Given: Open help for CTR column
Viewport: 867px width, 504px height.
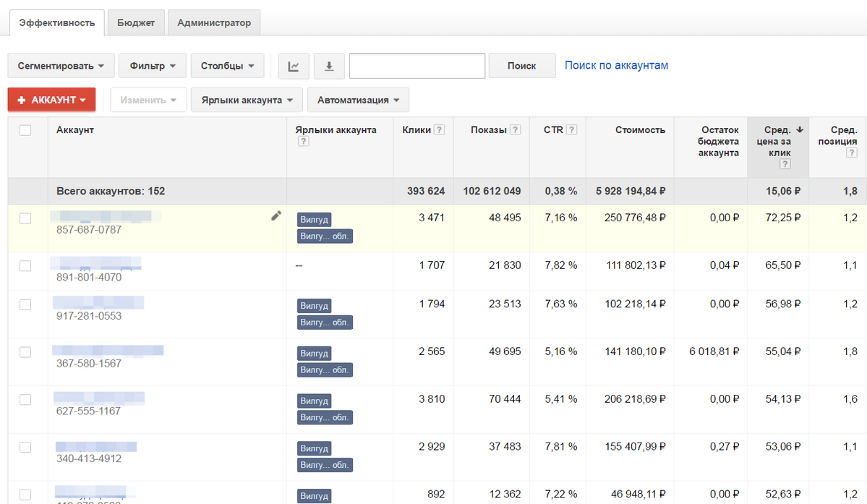Looking at the screenshot, I should [x=572, y=130].
